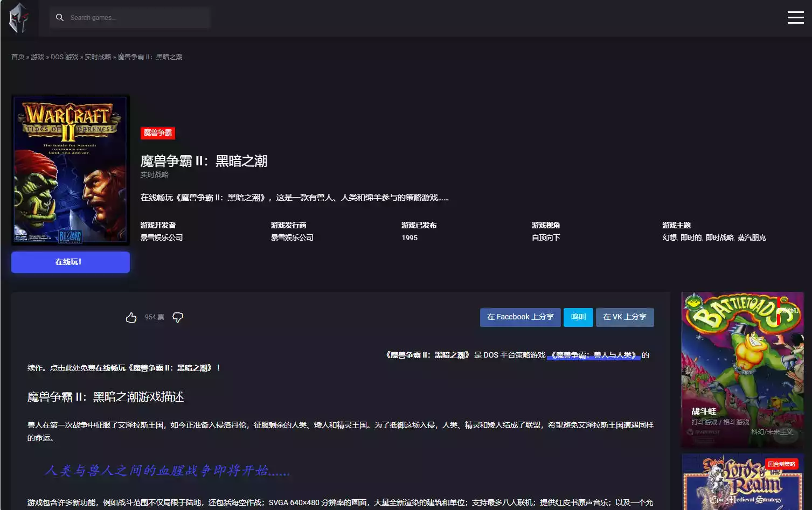Click the 蒸汽朋克 theme link
The height and width of the screenshot is (510, 812).
point(752,237)
